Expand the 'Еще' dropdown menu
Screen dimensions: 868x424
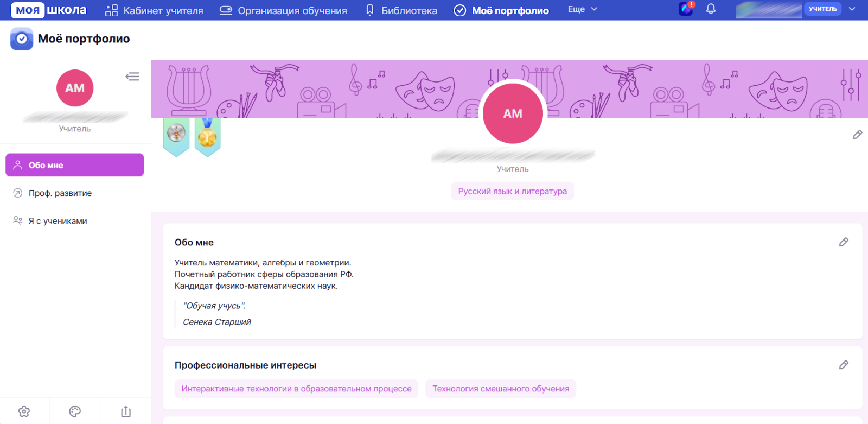(582, 9)
